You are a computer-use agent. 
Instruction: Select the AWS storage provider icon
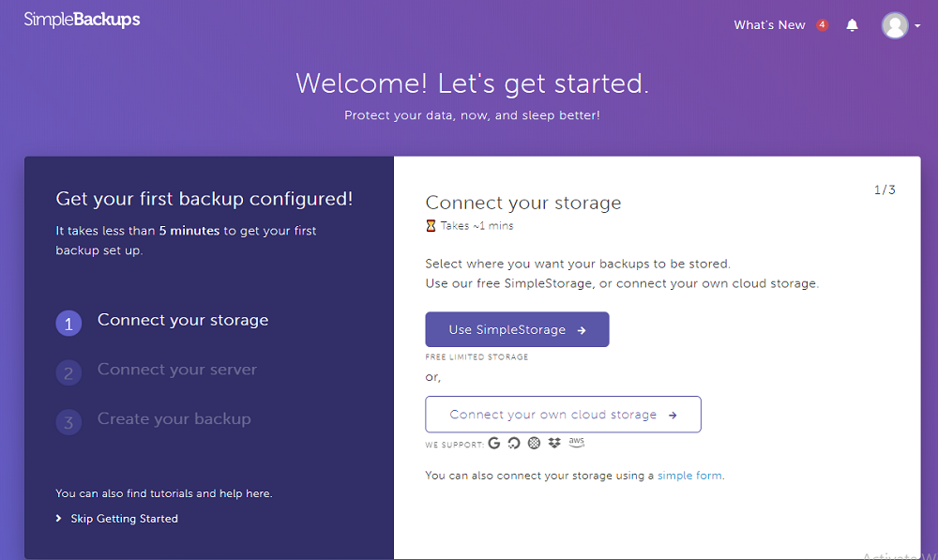[577, 443]
